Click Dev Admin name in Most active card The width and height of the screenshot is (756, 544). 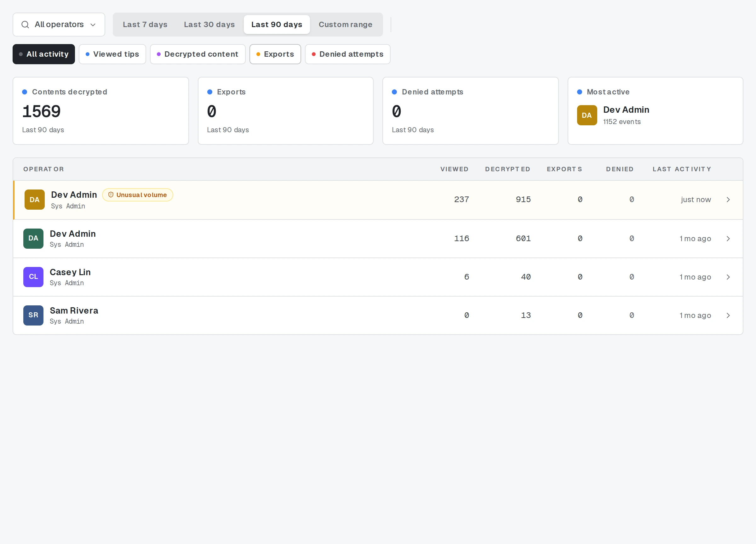click(626, 110)
